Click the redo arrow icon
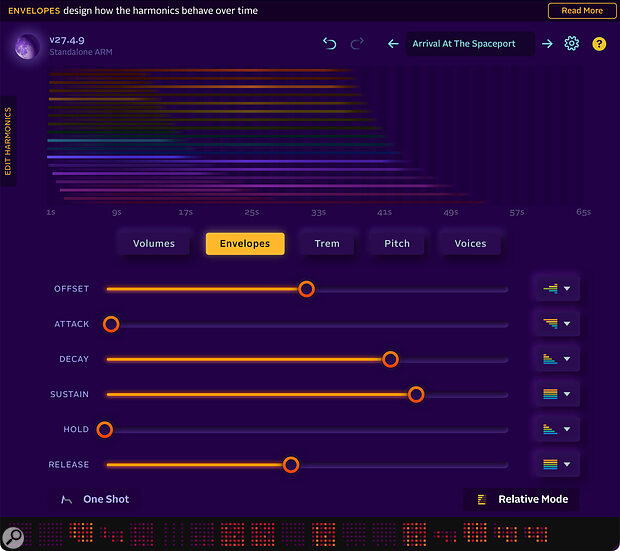Image resolution: width=620 pixels, height=551 pixels. click(x=357, y=43)
